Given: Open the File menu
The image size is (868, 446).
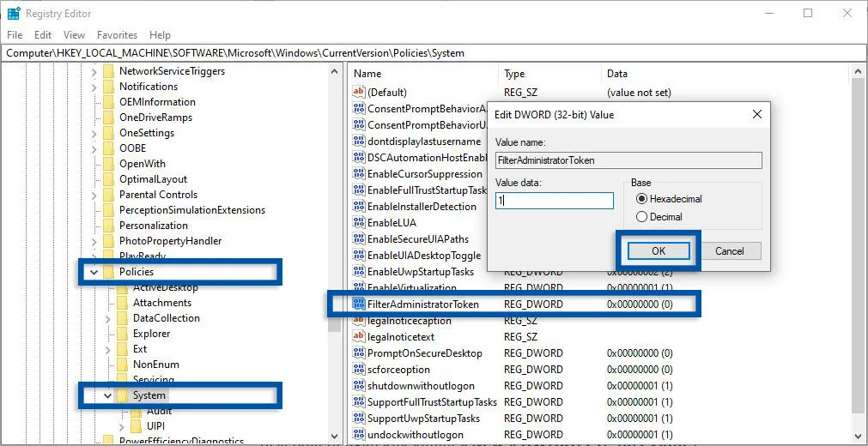Looking at the screenshot, I should pyautogui.click(x=15, y=35).
